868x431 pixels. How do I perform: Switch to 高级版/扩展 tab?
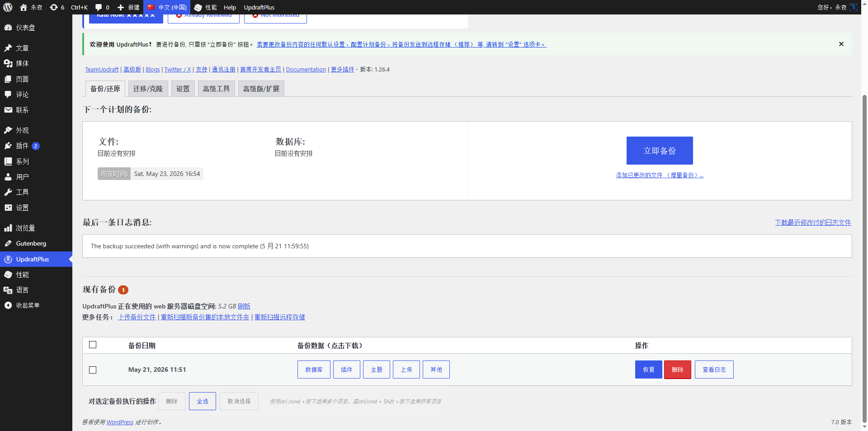click(x=261, y=89)
